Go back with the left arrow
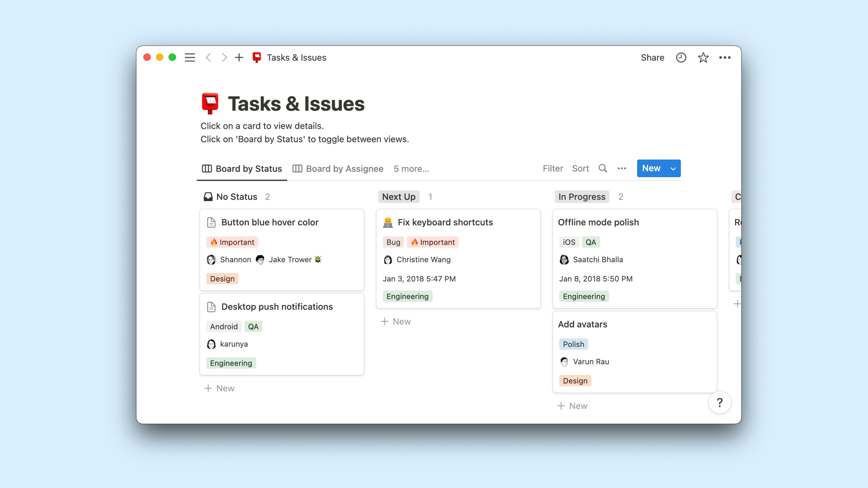 [208, 58]
